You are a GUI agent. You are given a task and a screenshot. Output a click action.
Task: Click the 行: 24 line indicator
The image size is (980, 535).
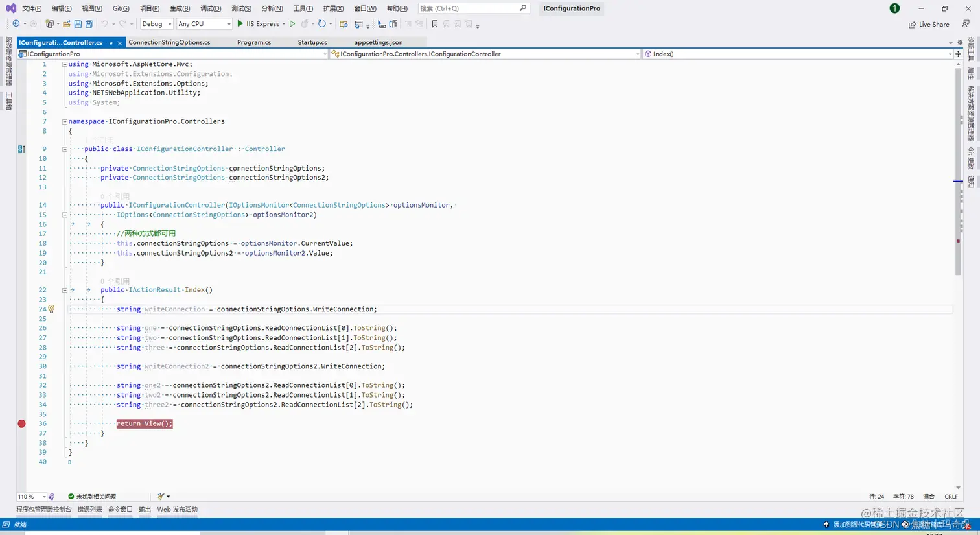tap(876, 497)
